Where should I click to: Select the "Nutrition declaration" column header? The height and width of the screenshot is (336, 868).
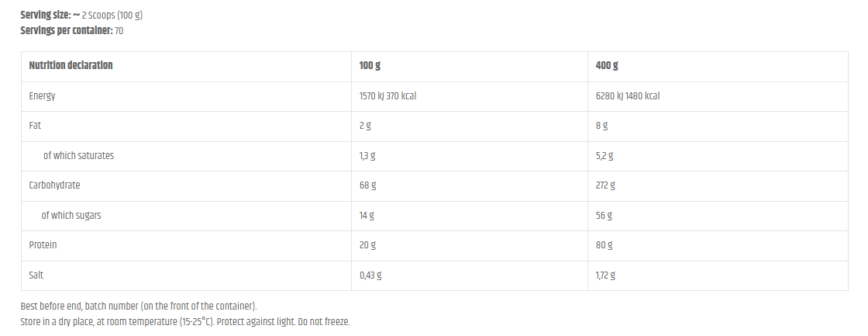71,65
